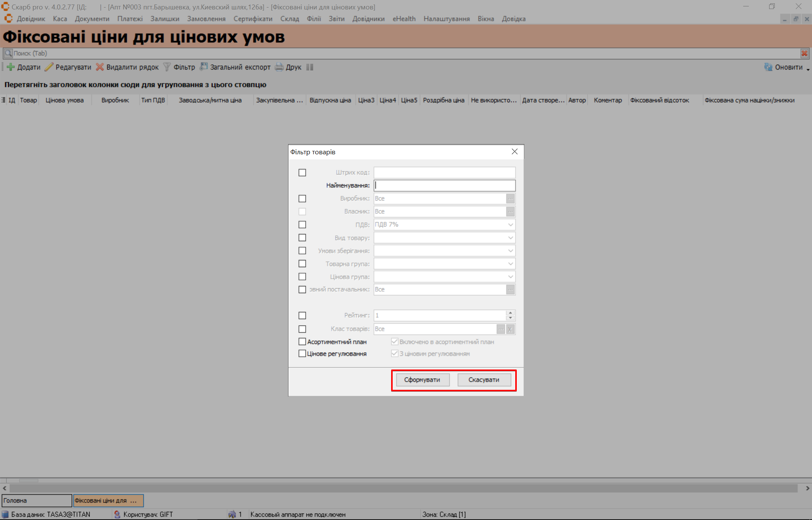Click the printer Друк icon
This screenshot has width=812, height=520.
pos(279,67)
